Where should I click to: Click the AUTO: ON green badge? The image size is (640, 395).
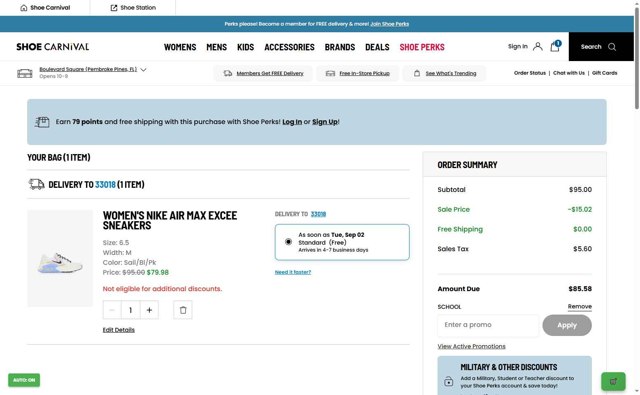tap(24, 380)
